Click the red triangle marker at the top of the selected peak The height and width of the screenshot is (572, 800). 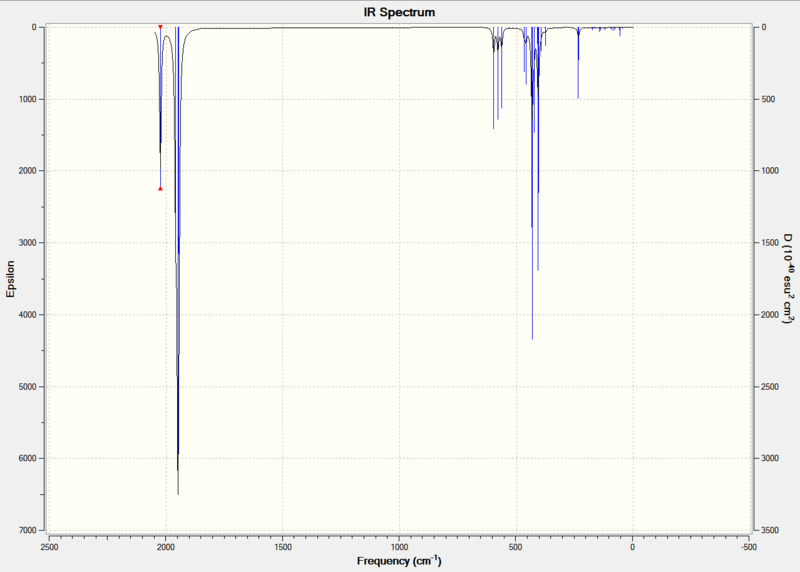point(160,27)
